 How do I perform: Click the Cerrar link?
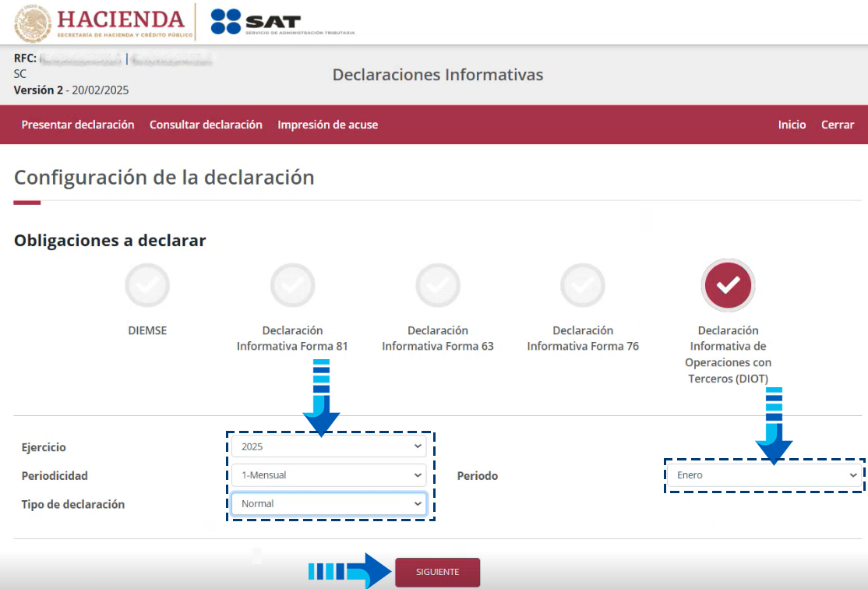(838, 125)
